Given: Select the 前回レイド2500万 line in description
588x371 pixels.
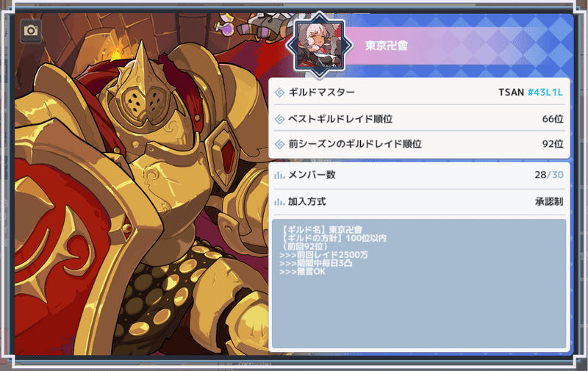Looking at the screenshot, I should pyautogui.click(x=323, y=255).
